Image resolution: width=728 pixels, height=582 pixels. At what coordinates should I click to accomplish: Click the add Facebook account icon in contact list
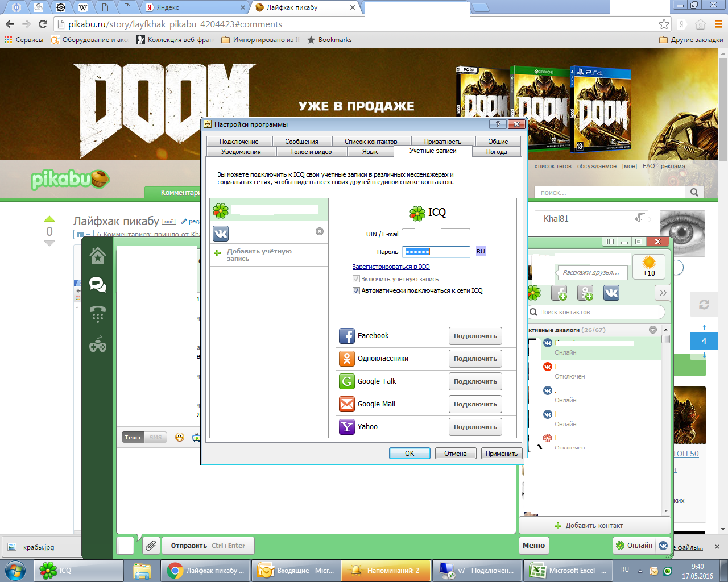pos(559,293)
